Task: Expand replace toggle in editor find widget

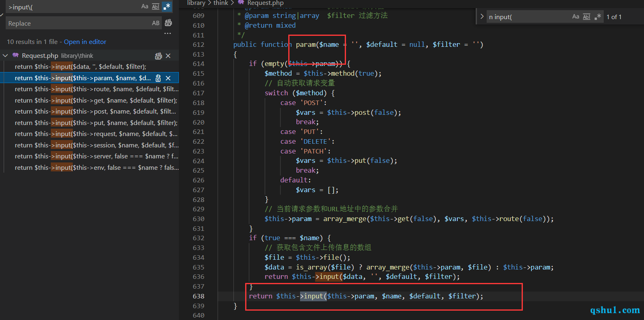Action: (482, 17)
